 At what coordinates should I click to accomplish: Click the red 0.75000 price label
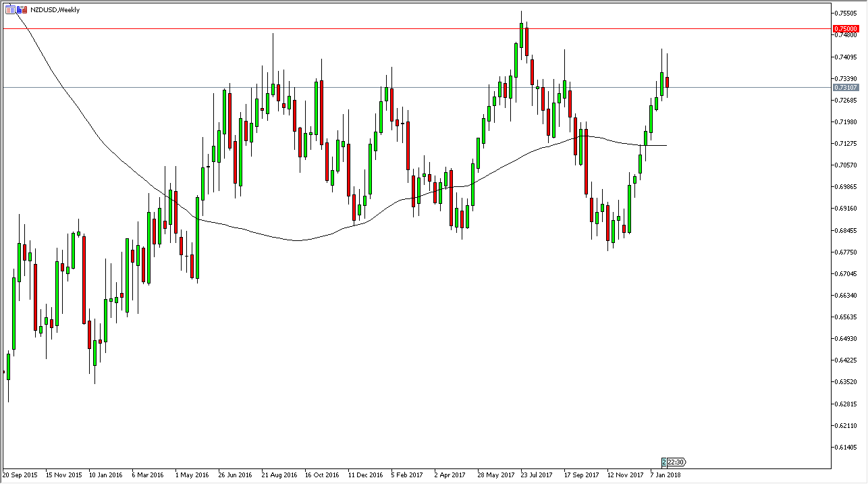click(845, 29)
